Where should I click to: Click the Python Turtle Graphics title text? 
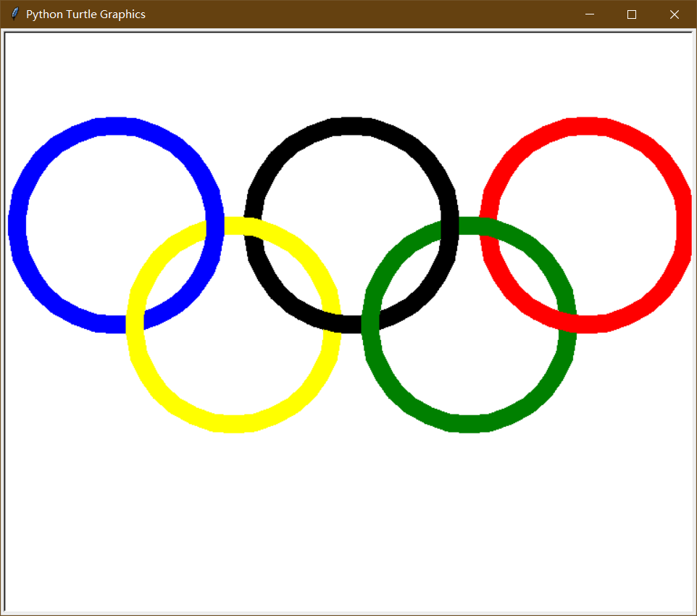coord(85,14)
